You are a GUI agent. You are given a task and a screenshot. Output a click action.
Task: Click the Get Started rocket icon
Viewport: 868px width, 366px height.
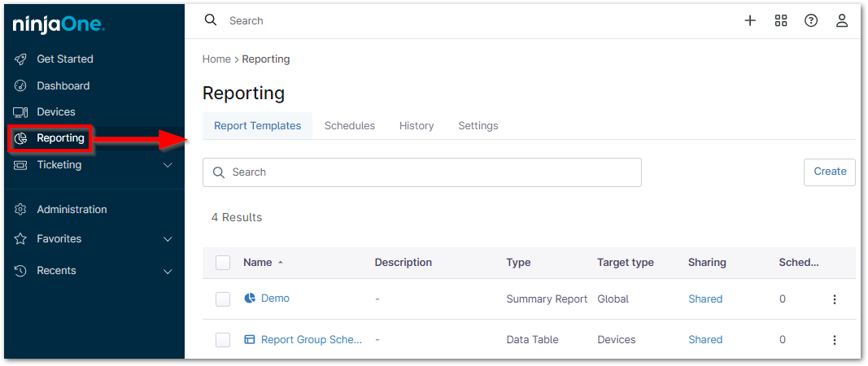pyautogui.click(x=20, y=59)
